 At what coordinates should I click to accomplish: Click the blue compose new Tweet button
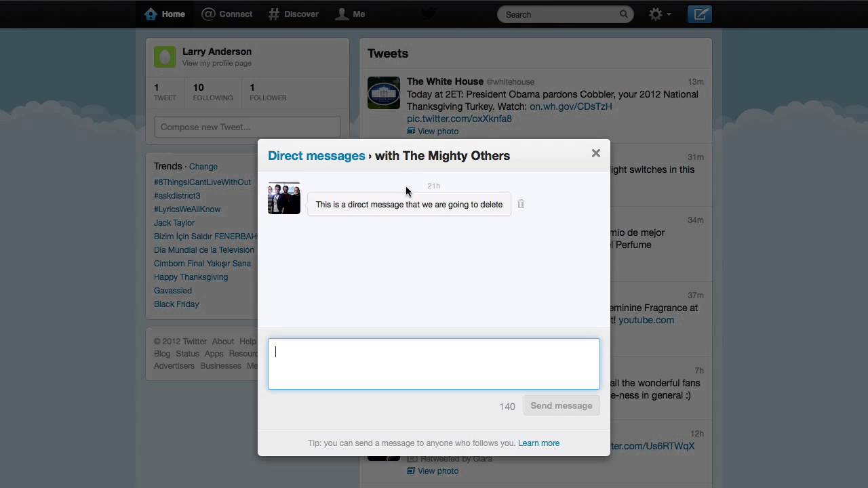pos(699,14)
